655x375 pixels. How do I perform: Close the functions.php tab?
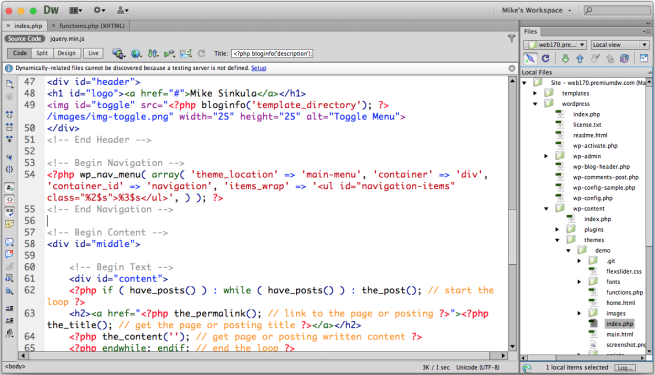point(53,26)
